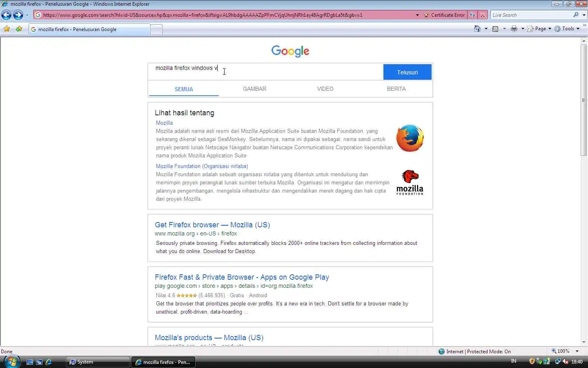Open Favorites Center via the star icon
Viewport: 588px width, 368px height.
coord(7,29)
